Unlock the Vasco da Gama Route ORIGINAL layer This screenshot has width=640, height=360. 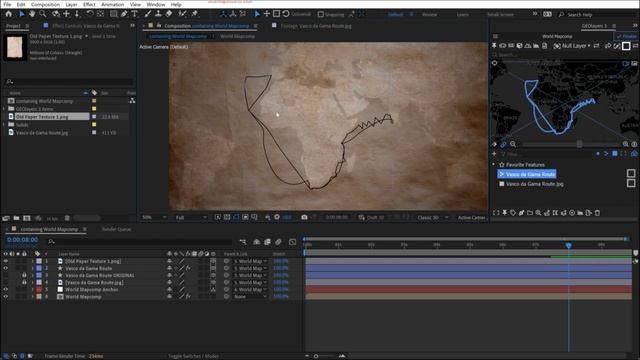24,276
